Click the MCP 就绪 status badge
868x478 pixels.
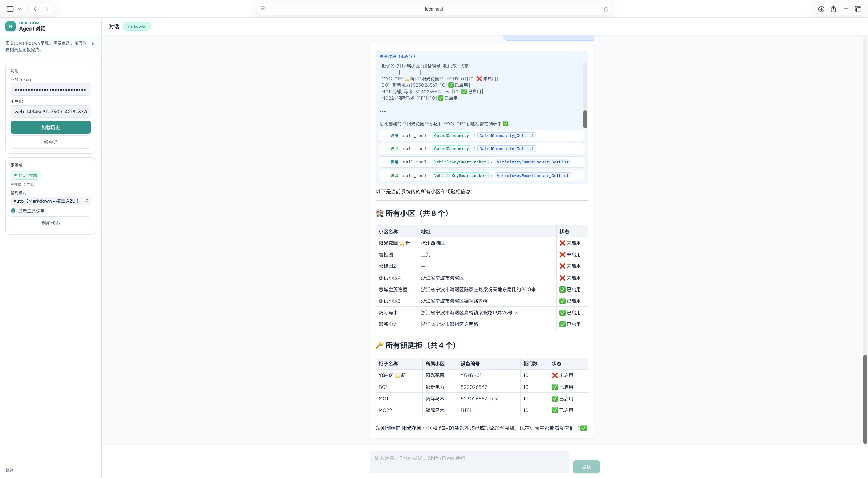pyautogui.click(x=26, y=175)
